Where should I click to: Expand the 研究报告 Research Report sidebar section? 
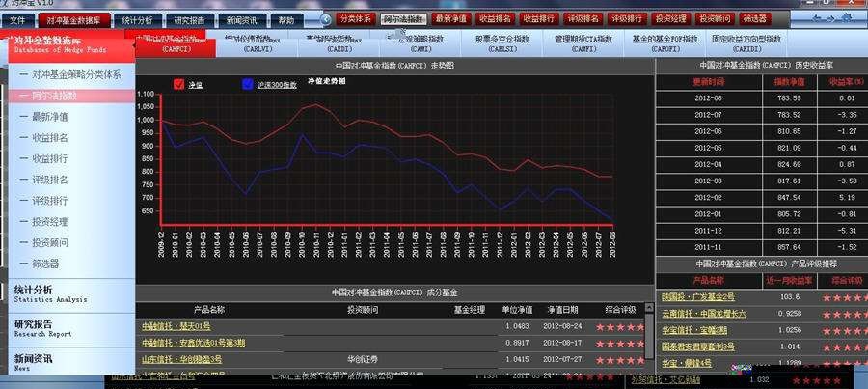pyautogui.click(x=71, y=328)
